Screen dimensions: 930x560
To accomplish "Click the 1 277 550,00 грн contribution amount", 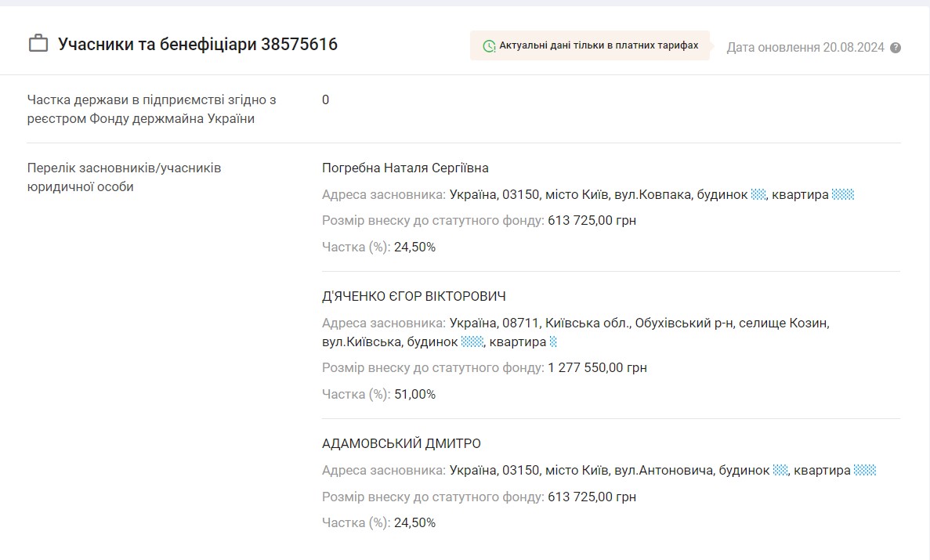I will [597, 367].
